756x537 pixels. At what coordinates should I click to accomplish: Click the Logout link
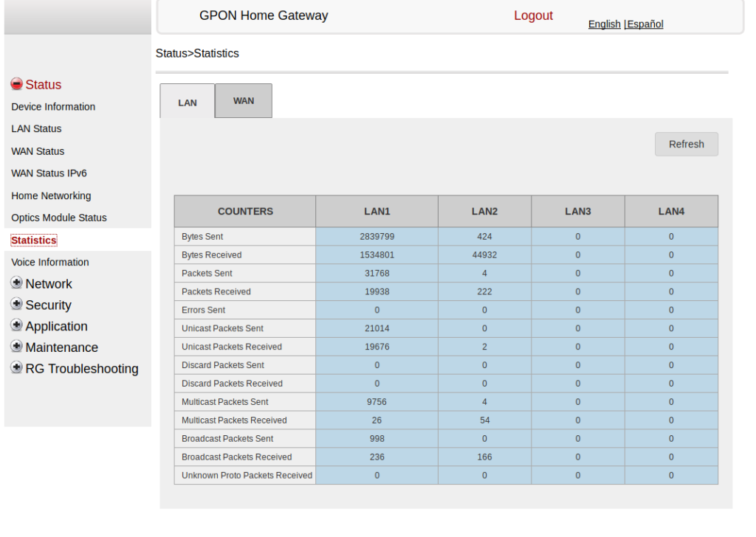[x=533, y=15]
